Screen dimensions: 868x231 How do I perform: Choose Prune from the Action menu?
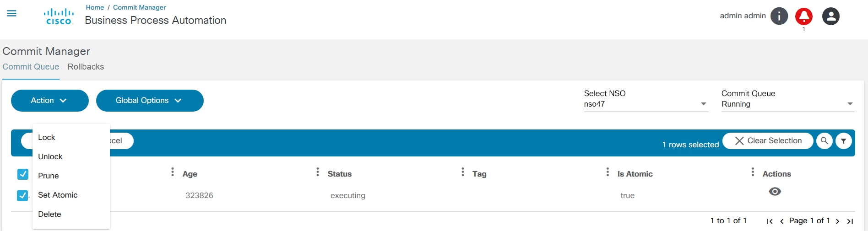click(49, 176)
